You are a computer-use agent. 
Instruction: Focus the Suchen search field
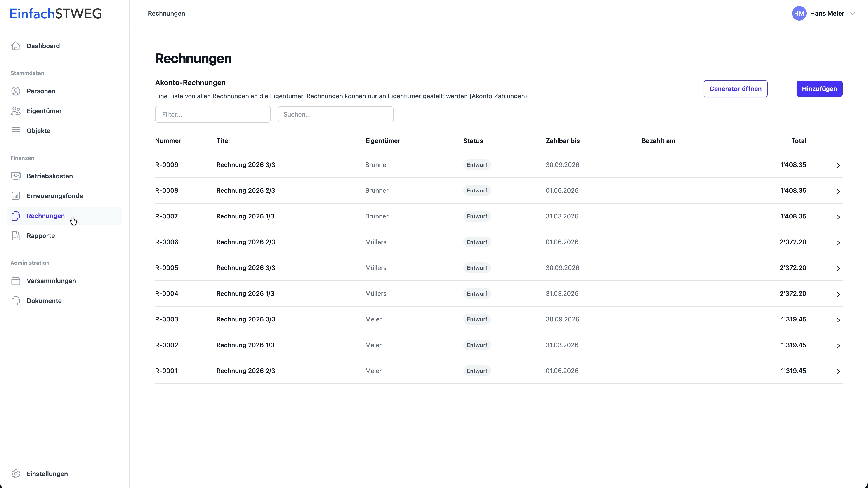tap(335, 115)
